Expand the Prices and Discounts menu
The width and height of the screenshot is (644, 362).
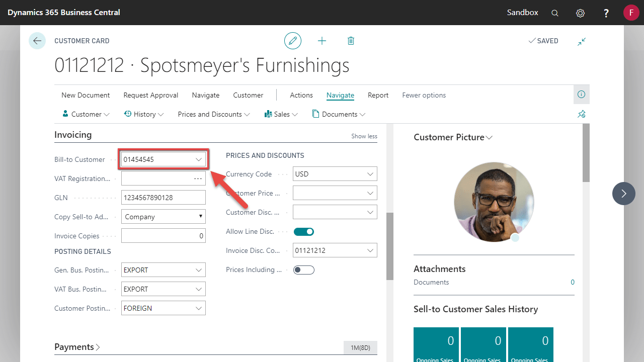pyautogui.click(x=214, y=115)
